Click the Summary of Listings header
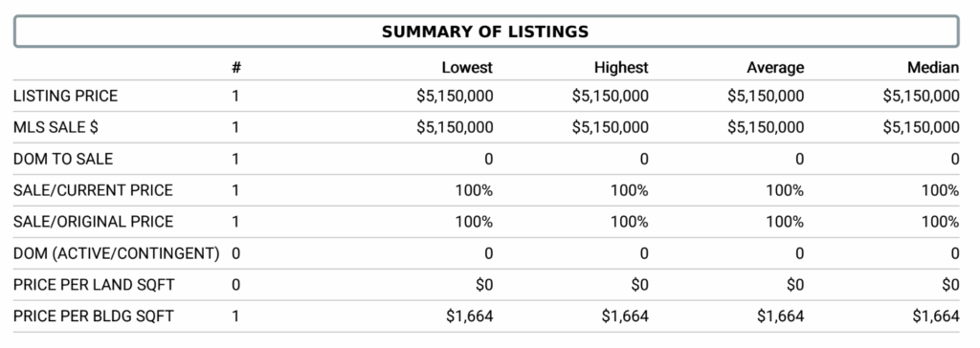 (485, 32)
